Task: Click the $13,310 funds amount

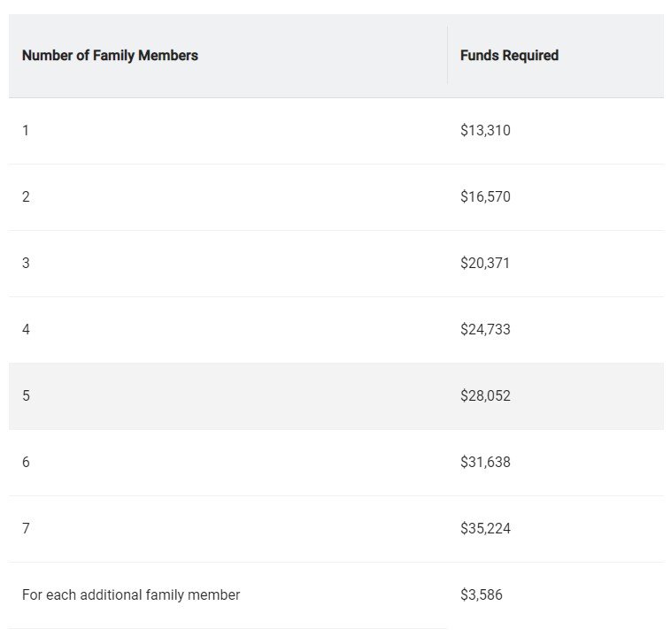Action: tap(485, 131)
